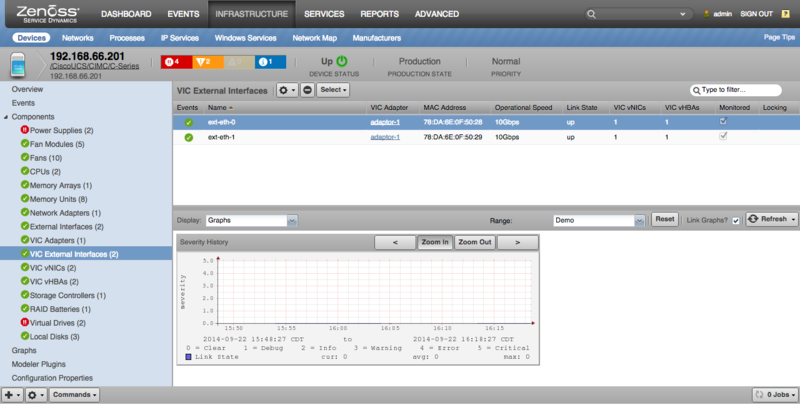Open the /CiscoUCS/CIMC/C-Series class link
This screenshot has width=800, height=405.
(x=94, y=66)
